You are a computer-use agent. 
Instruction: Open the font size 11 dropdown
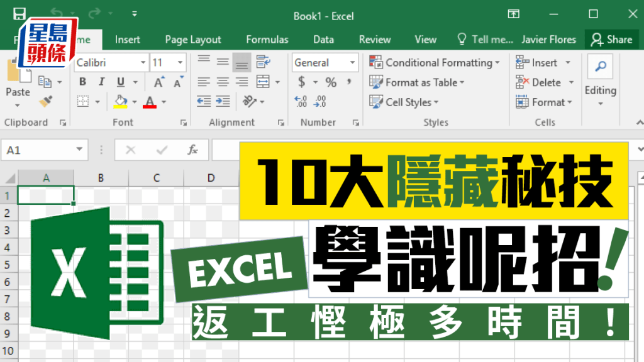click(x=180, y=62)
